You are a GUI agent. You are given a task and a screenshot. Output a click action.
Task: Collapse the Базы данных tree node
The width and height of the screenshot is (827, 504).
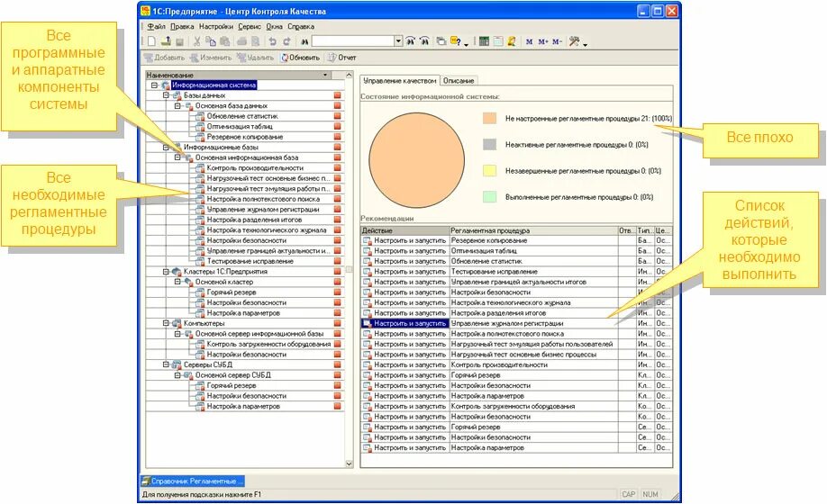[166, 95]
